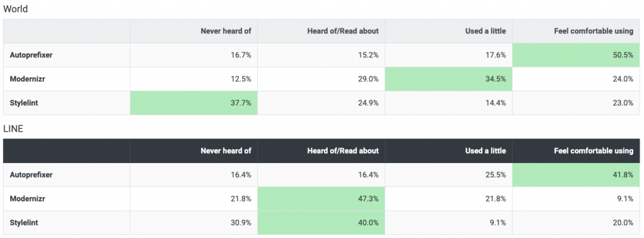The width and height of the screenshot is (644, 238).
Task: Select the 30.9% Stylelint cell in LINE table
Action: click(x=194, y=222)
